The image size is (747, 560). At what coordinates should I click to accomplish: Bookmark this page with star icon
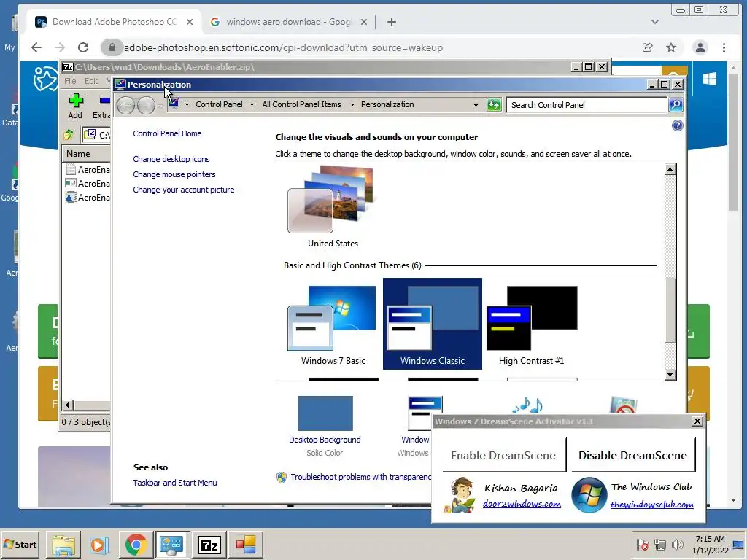click(671, 47)
